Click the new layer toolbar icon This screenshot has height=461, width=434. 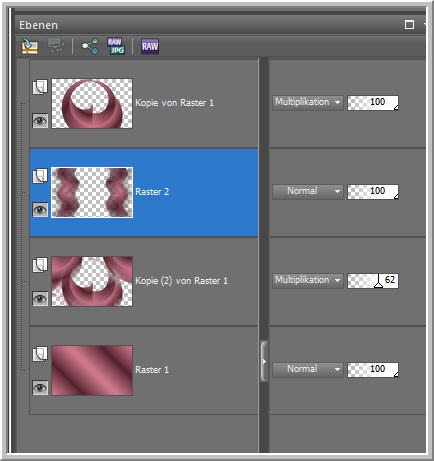click(29, 46)
